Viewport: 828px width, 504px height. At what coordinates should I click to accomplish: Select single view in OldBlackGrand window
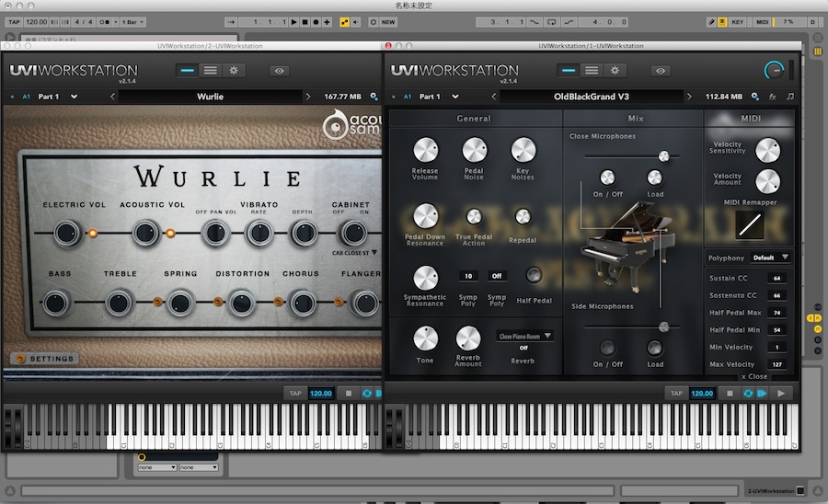click(569, 70)
